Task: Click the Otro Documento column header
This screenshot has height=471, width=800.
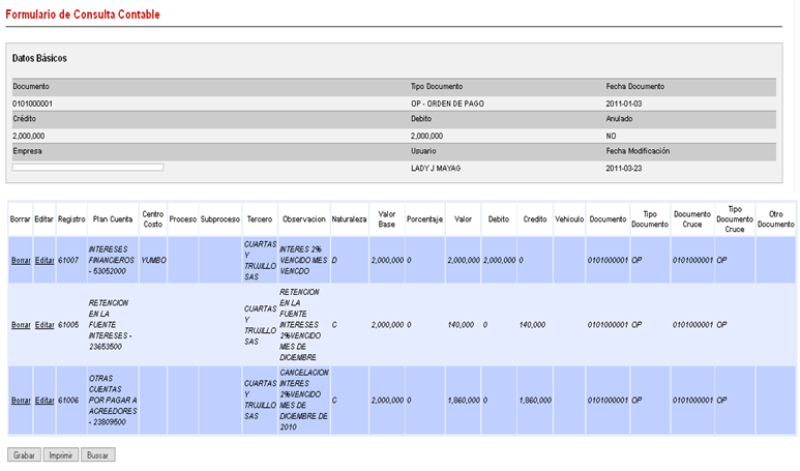Action: coord(775,218)
